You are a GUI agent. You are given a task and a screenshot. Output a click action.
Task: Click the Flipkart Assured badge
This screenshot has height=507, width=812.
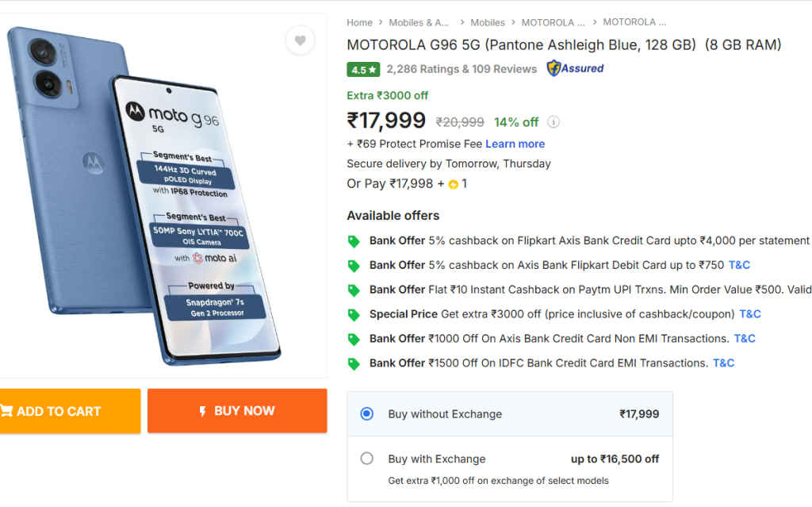coord(575,68)
